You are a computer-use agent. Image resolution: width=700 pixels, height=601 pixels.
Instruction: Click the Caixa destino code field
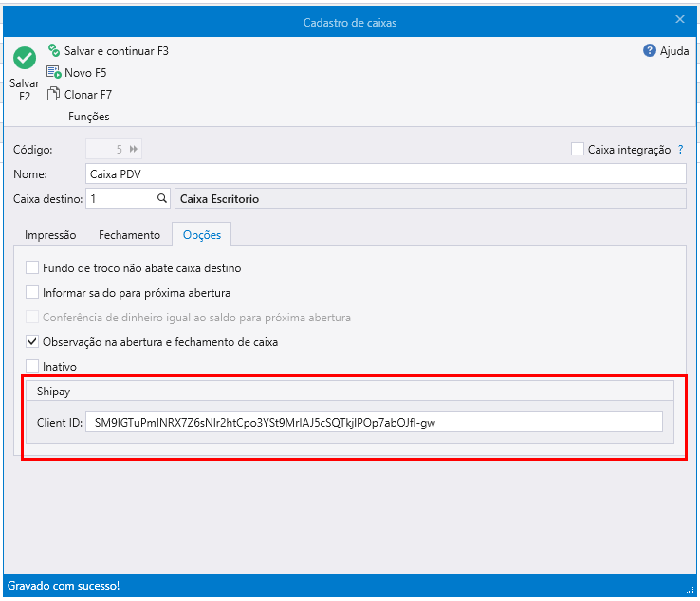click(120, 199)
